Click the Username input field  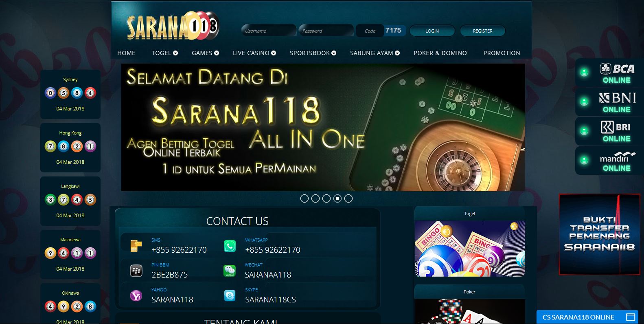coord(269,31)
